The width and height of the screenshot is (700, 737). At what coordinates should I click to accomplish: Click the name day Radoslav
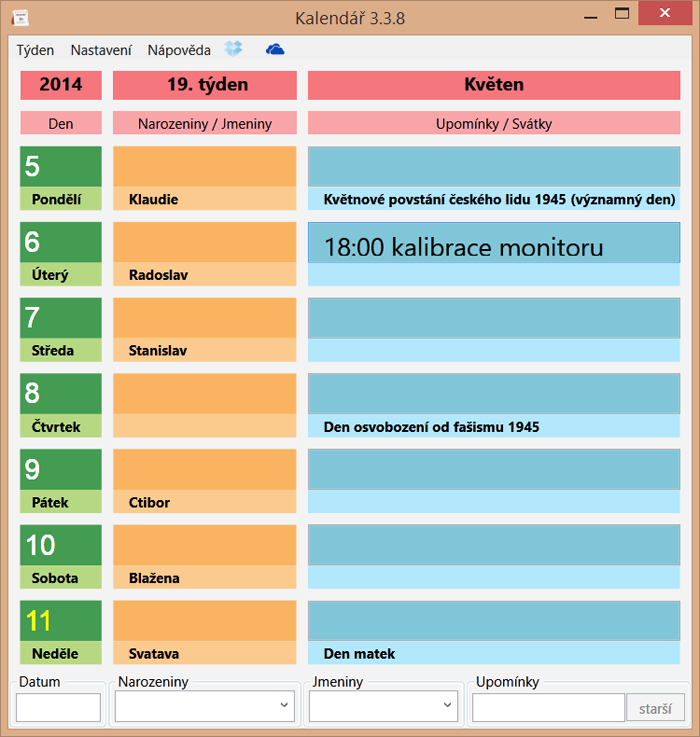click(158, 275)
